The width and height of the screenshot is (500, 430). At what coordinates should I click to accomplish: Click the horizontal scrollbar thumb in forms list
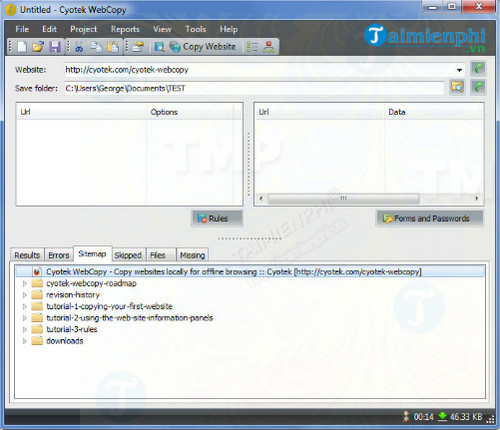(343, 198)
